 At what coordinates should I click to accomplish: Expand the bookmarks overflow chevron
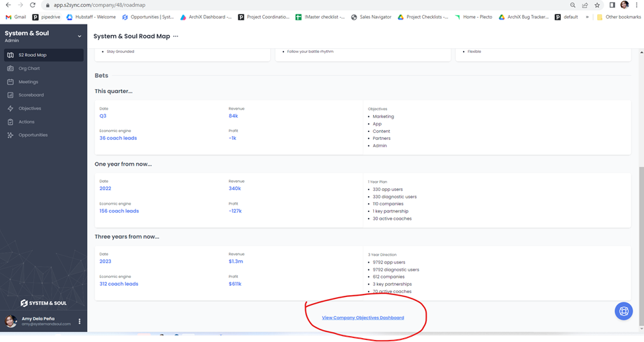coord(587,17)
